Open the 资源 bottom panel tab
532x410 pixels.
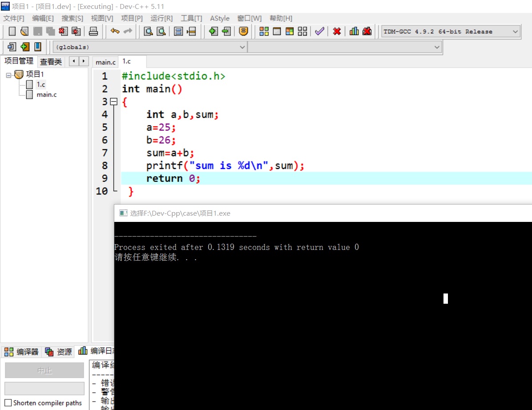59,352
